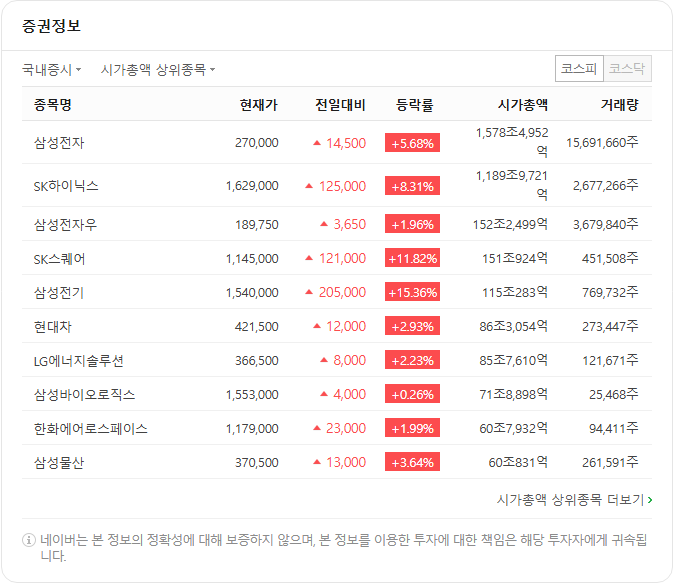This screenshot has width=673, height=583.
Task: Click the +2.93% badge for 현대차
Action: point(412,326)
